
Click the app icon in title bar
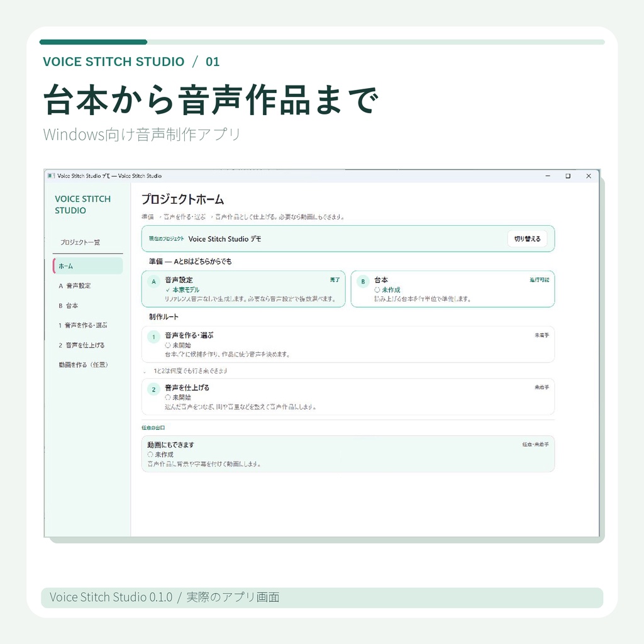pyautogui.click(x=51, y=176)
